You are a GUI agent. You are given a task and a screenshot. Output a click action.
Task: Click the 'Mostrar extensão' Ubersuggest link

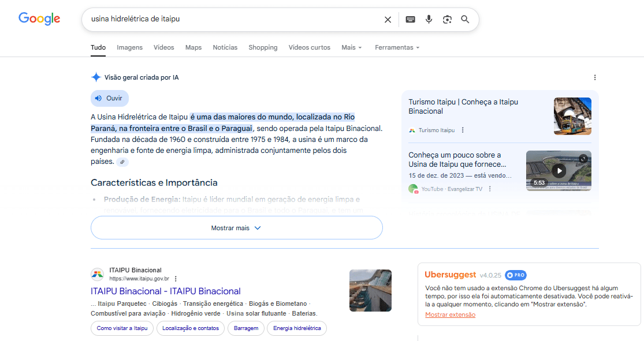[450, 315]
